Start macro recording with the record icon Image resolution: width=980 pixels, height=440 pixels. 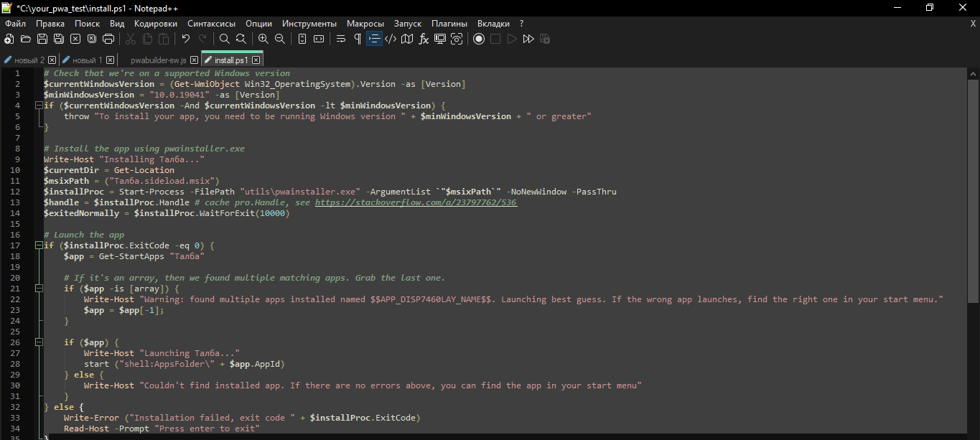click(479, 39)
